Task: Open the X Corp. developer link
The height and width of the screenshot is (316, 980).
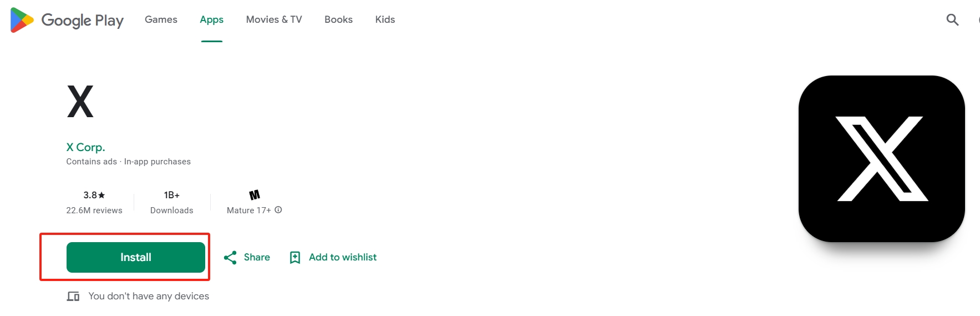Action: (85, 147)
